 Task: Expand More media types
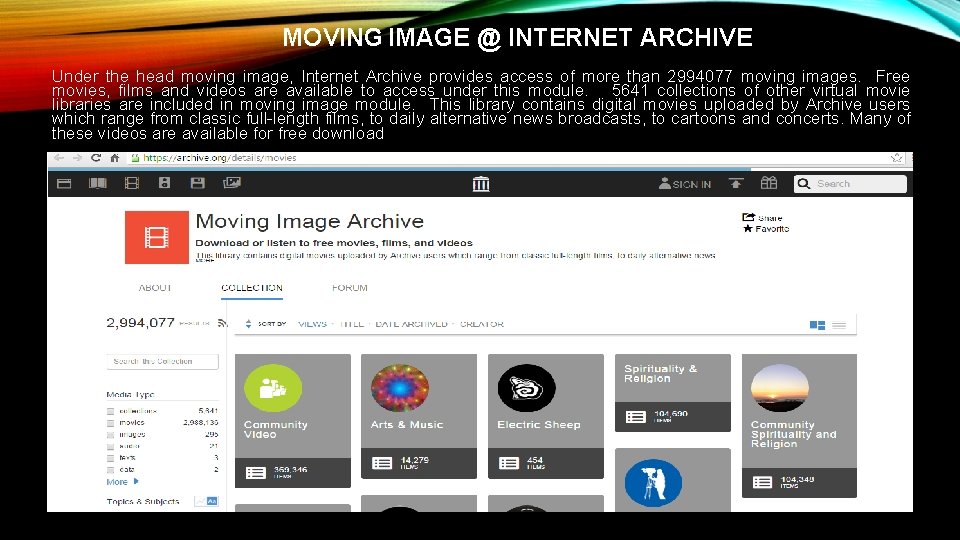(122, 482)
